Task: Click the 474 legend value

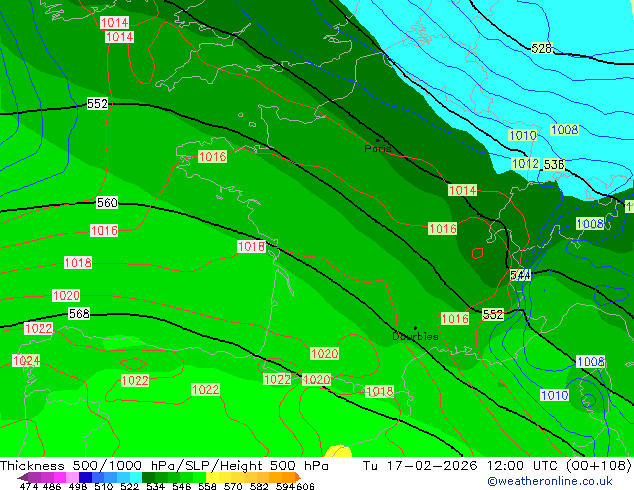Action: click(29, 486)
